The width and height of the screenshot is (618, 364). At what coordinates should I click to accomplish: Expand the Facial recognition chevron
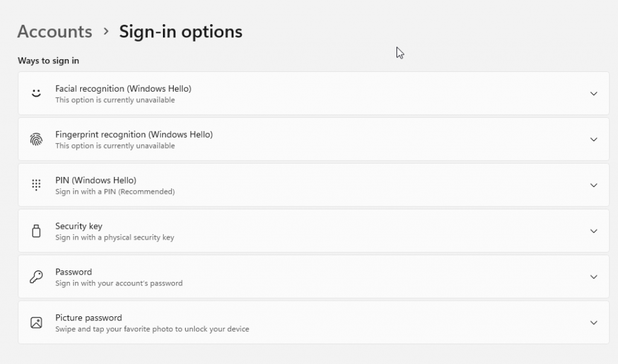(594, 94)
